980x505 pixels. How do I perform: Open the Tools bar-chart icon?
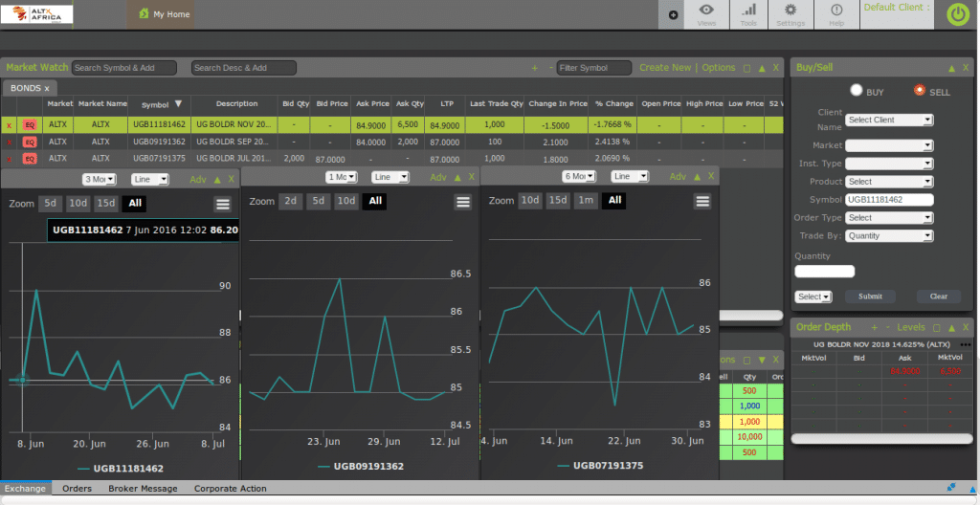coord(748,13)
